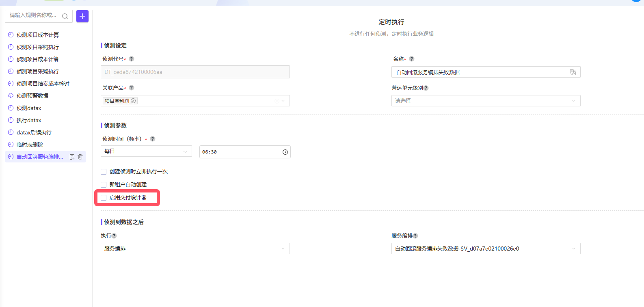Viewport: 644px width, 307px height.
Task: Enable the 启用交付设计器 checkbox
Action: coord(104,198)
